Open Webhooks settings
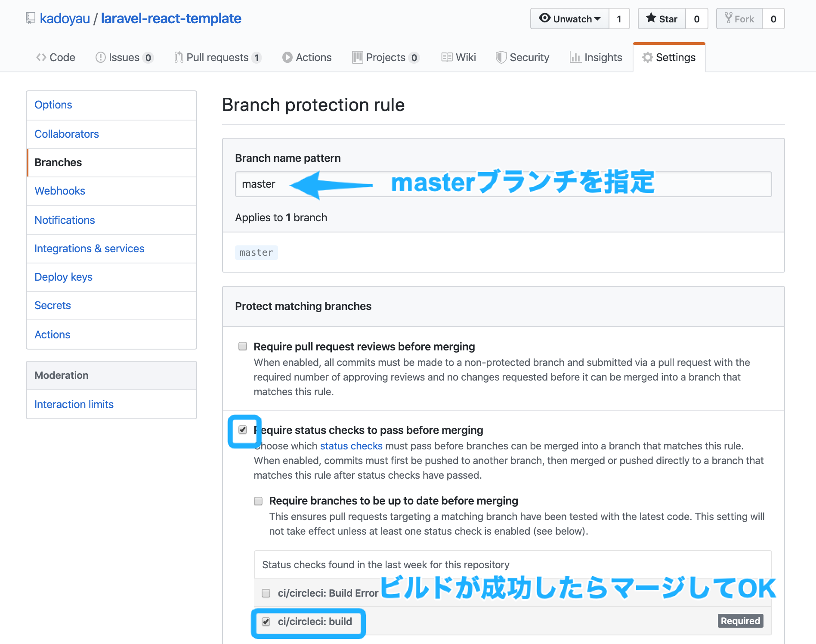 (x=111, y=191)
